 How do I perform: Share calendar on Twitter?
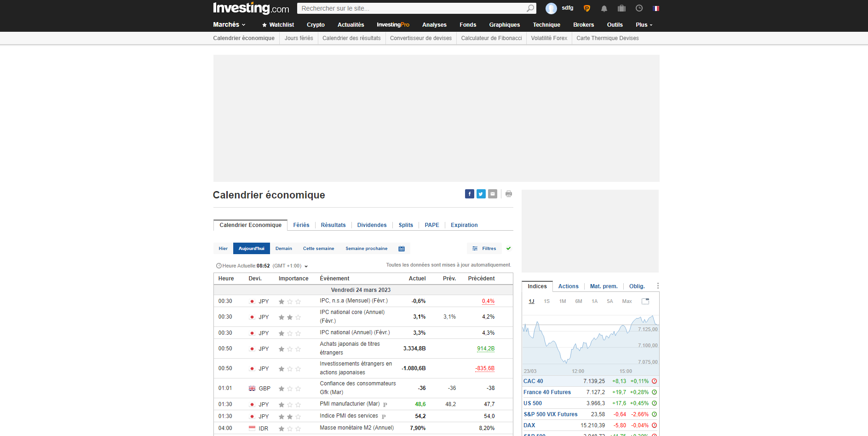481,194
